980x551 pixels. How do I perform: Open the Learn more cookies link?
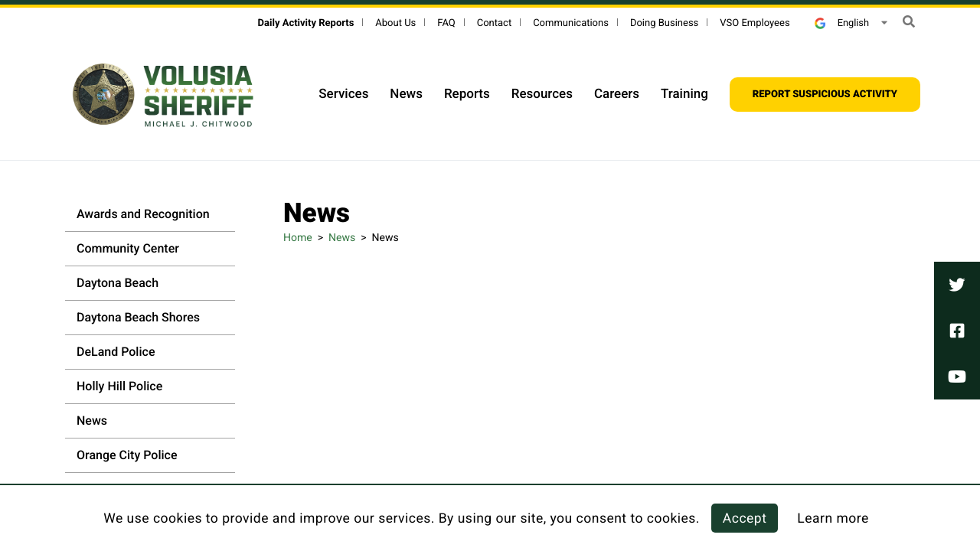click(x=833, y=518)
